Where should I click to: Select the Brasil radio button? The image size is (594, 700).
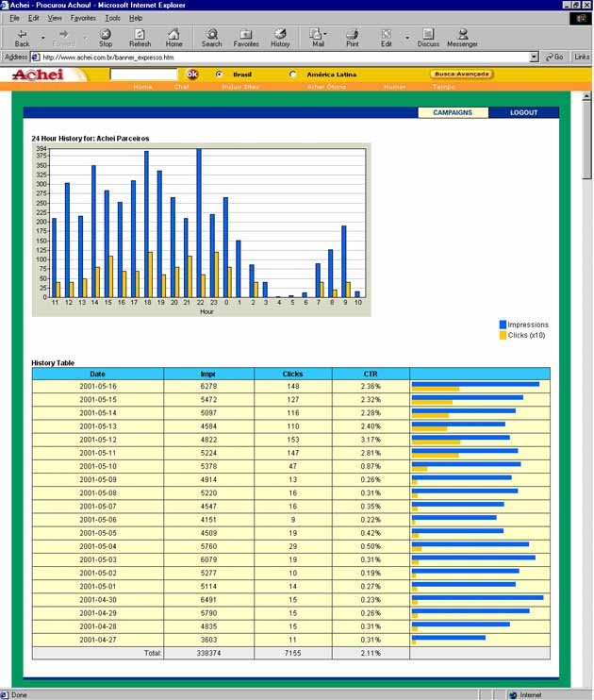tap(219, 74)
